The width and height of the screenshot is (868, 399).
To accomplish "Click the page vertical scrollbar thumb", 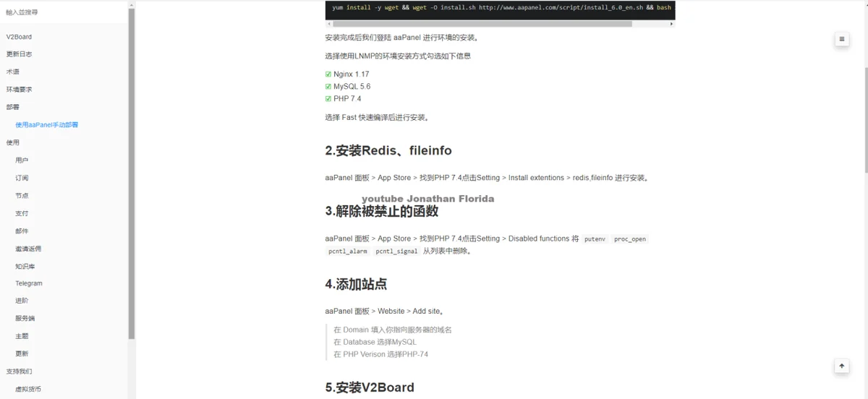I will click(865, 119).
